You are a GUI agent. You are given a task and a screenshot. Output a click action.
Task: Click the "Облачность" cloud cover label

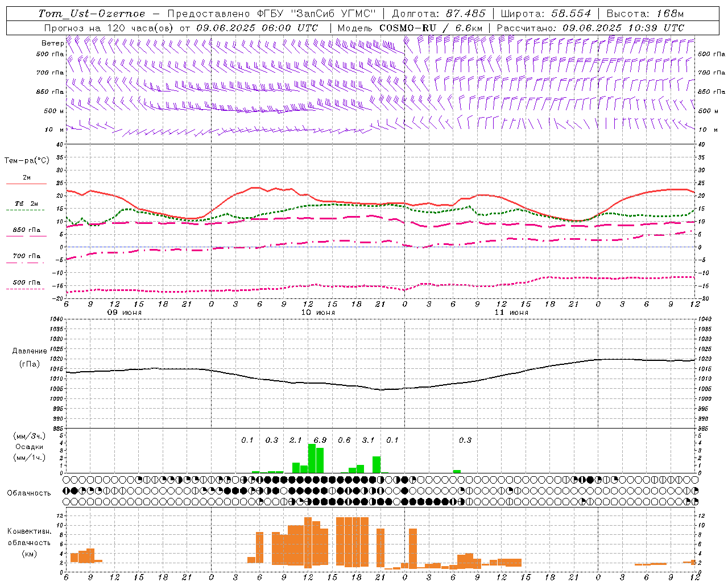tap(29, 493)
